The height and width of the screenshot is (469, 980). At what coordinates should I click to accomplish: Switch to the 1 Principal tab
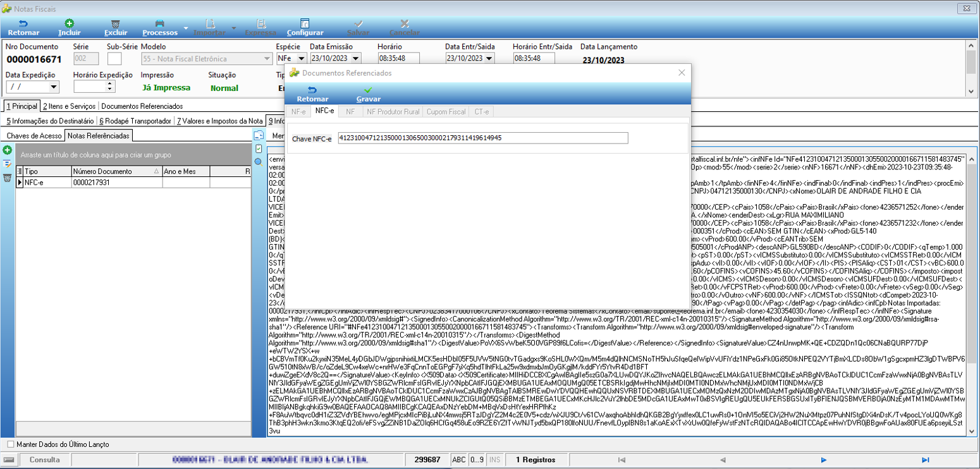coord(22,106)
